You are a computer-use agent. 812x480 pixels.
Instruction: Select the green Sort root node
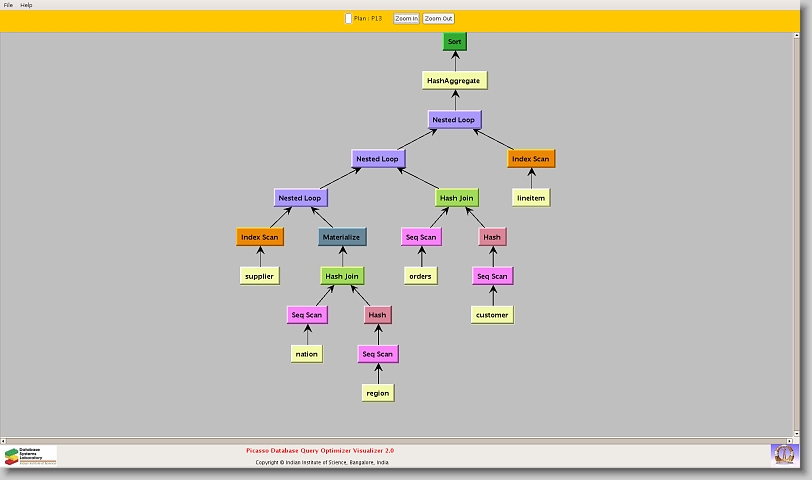455,41
